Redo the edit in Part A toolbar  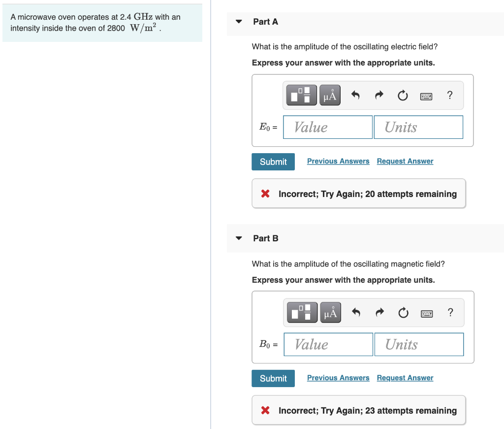coord(379,95)
